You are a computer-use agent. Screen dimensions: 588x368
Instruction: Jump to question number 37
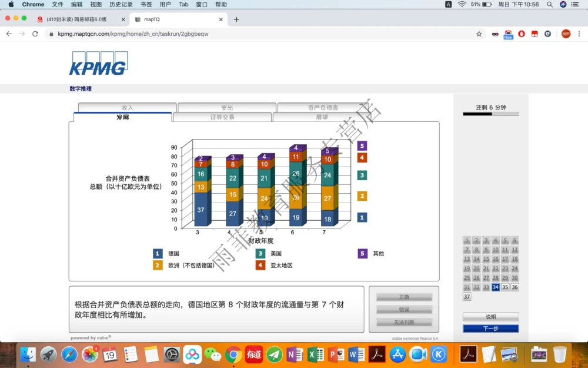(466, 297)
